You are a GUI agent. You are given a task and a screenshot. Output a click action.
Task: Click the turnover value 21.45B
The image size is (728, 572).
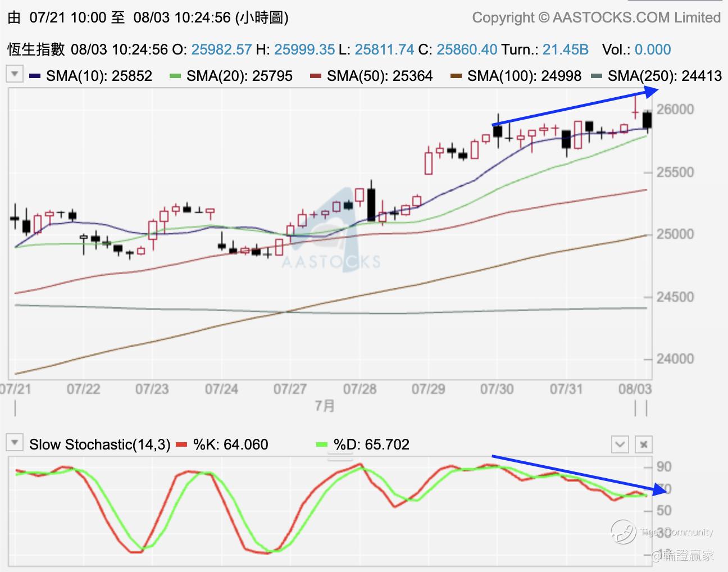[566, 49]
